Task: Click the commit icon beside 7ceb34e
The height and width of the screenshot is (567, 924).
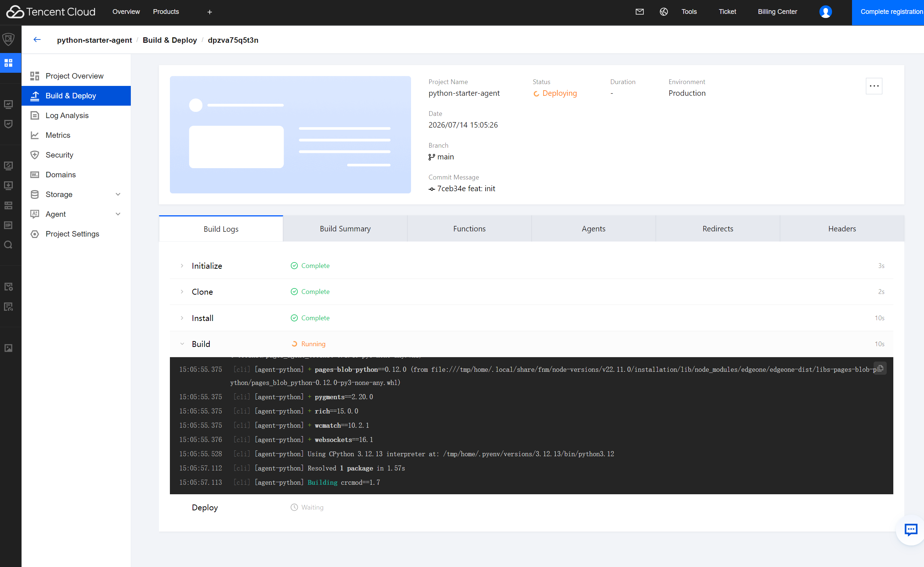Action: point(431,189)
